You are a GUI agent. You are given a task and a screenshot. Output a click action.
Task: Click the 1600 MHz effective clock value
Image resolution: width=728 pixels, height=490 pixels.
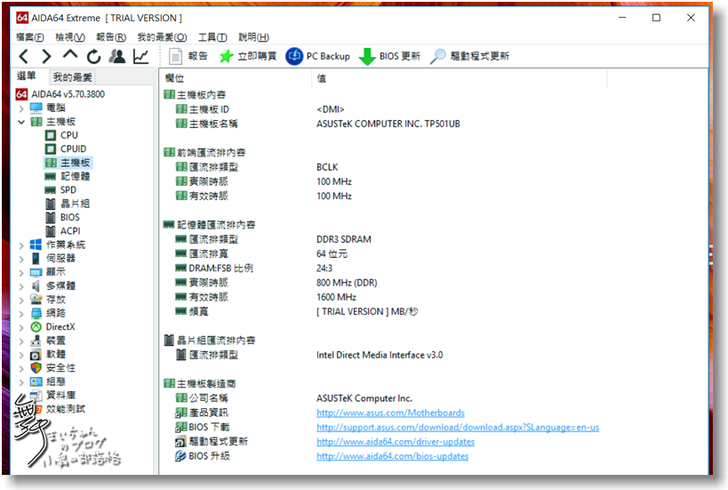(336, 297)
